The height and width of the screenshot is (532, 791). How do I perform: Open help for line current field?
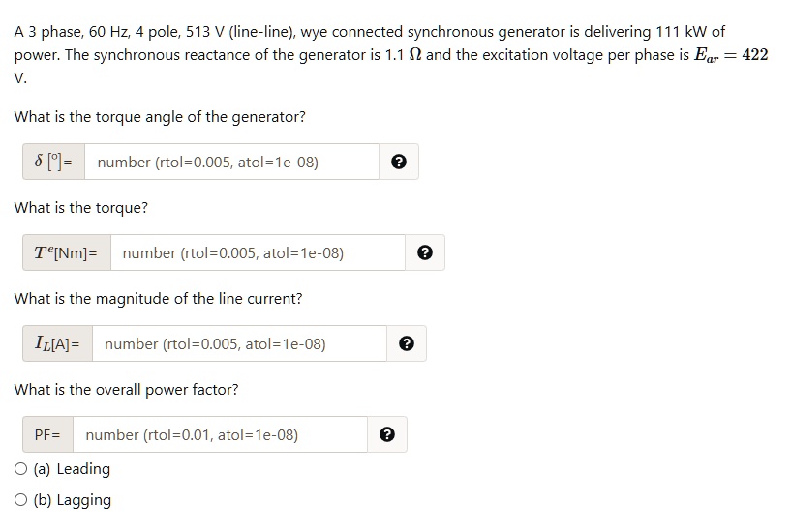(x=407, y=344)
